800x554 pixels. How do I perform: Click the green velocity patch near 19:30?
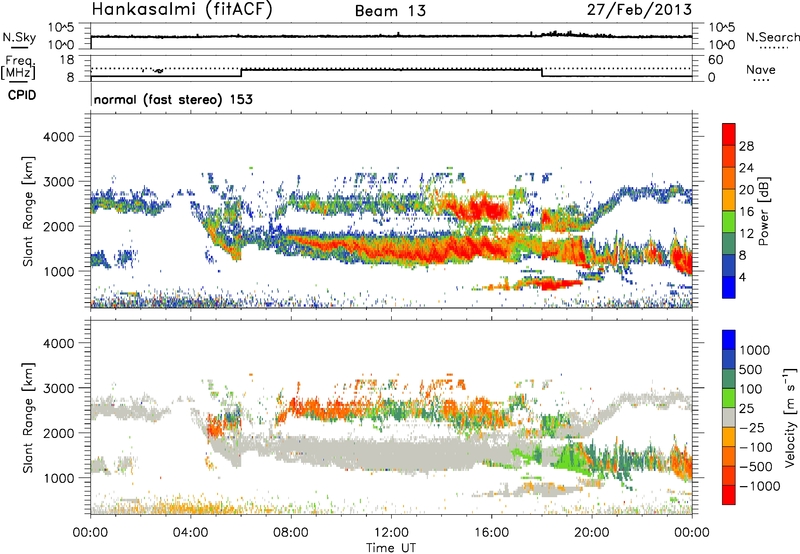point(571,457)
